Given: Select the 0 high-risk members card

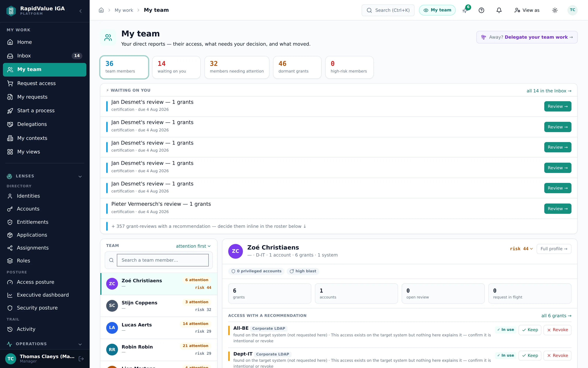Looking at the screenshot, I should (349, 67).
